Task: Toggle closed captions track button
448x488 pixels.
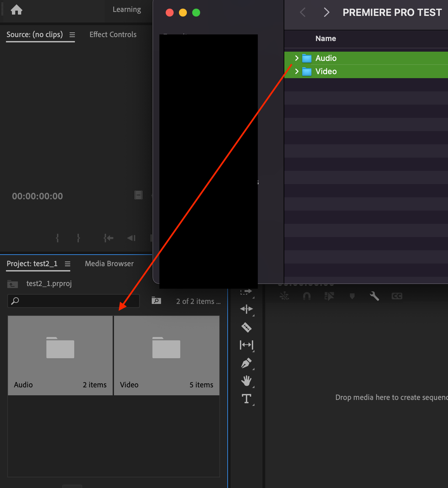Action: click(x=397, y=296)
